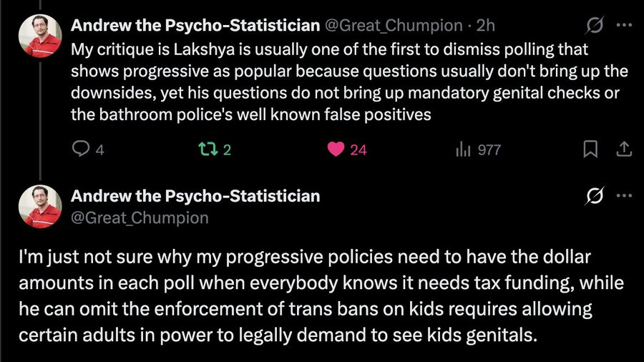Open more options on the second tweet
644x362 pixels.
(x=624, y=196)
